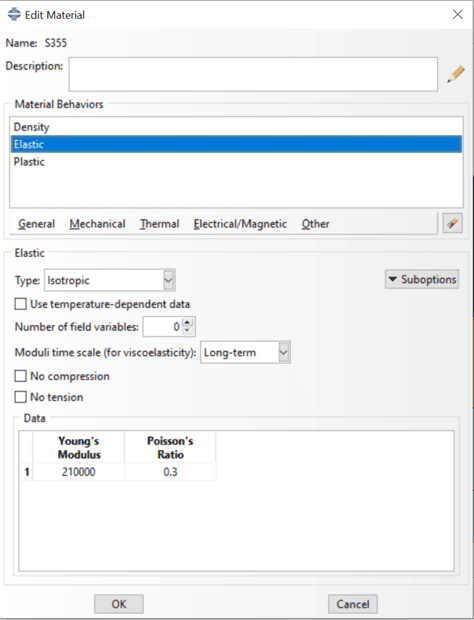Click the delete behavior eraser icon
The image size is (474, 620).
pos(452,223)
